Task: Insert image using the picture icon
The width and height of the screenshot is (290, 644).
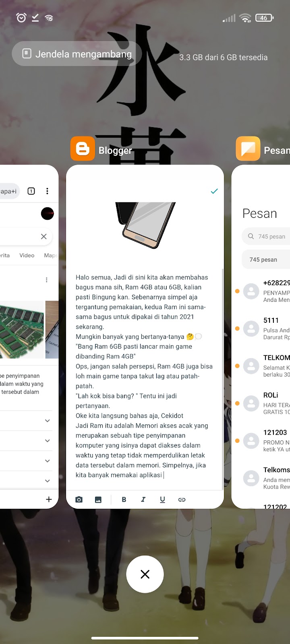Action: pyautogui.click(x=98, y=500)
